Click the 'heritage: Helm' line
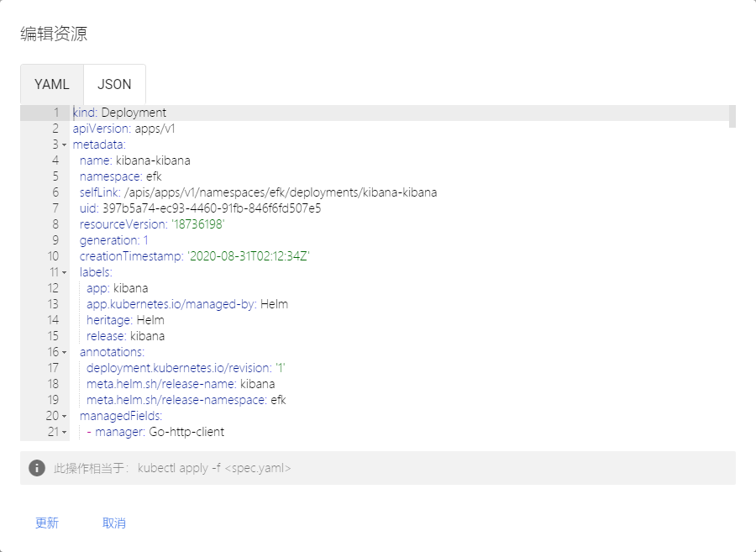 click(125, 320)
